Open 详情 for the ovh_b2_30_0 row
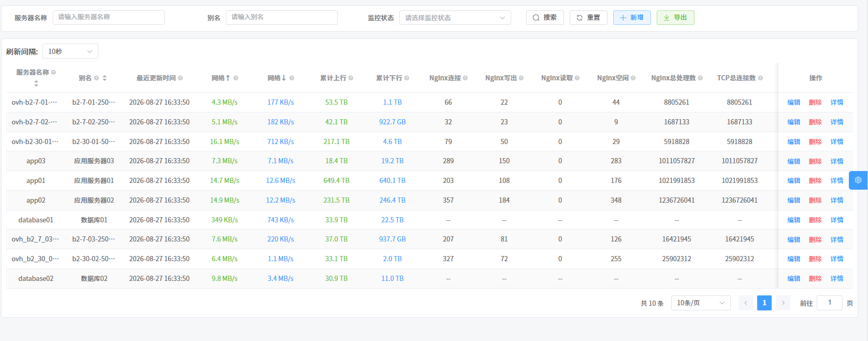This screenshot has width=868, height=341. [837, 259]
